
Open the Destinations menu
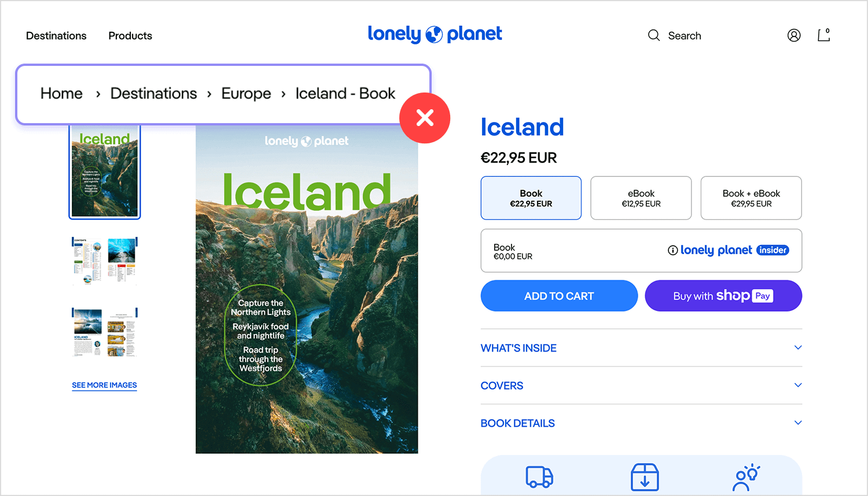[x=56, y=36]
